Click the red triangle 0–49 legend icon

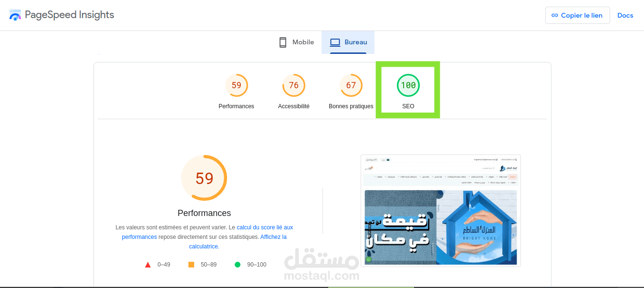(x=148, y=265)
